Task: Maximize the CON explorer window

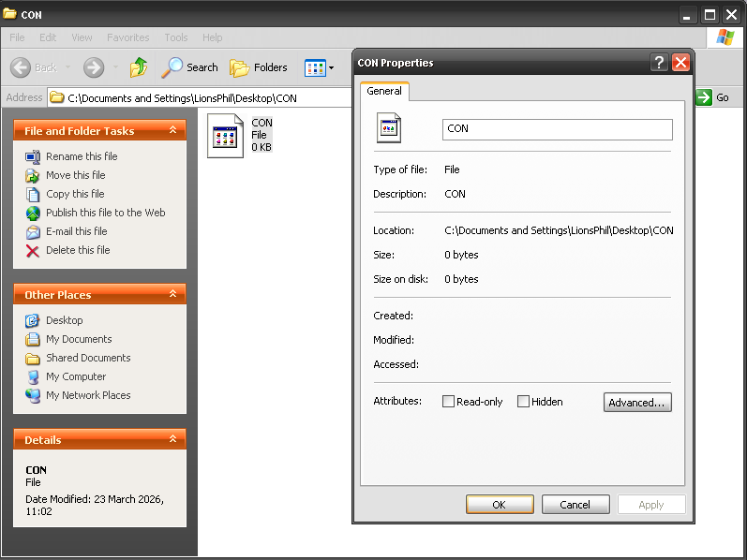Action: pos(710,15)
